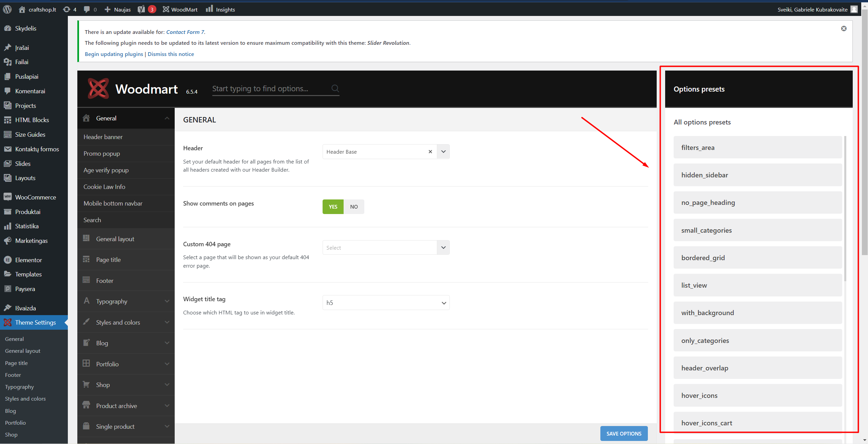Open Age verify popup settings

pyautogui.click(x=126, y=170)
